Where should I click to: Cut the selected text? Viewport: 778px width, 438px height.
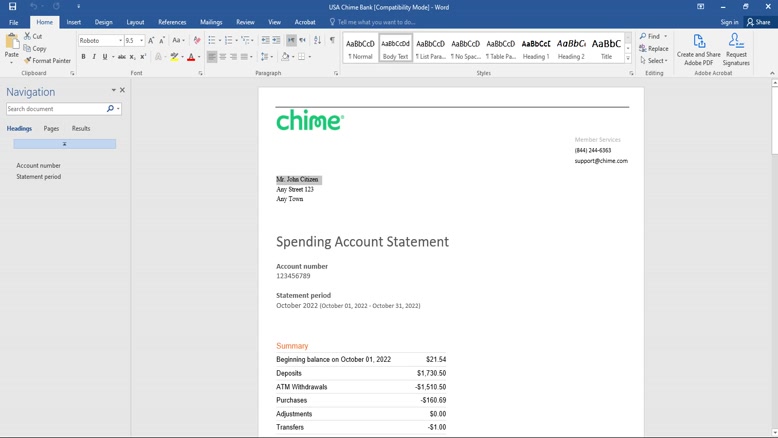pyautogui.click(x=33, y=36)
